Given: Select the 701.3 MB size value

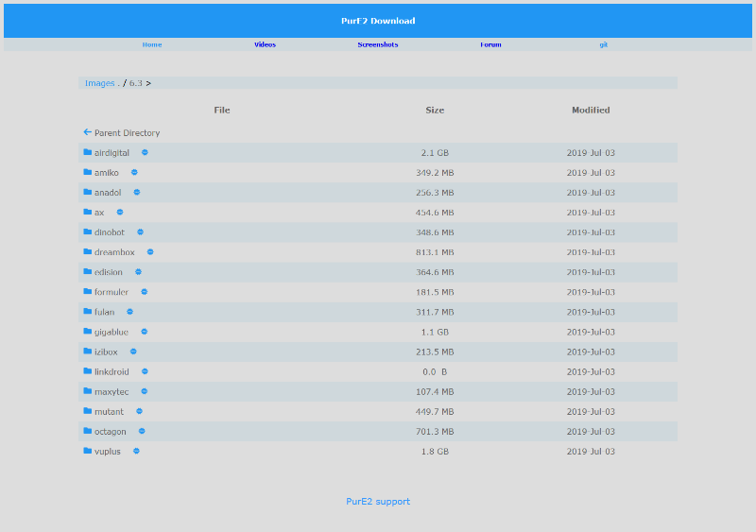Looking at the screenshot, I should tap(435, 432).
